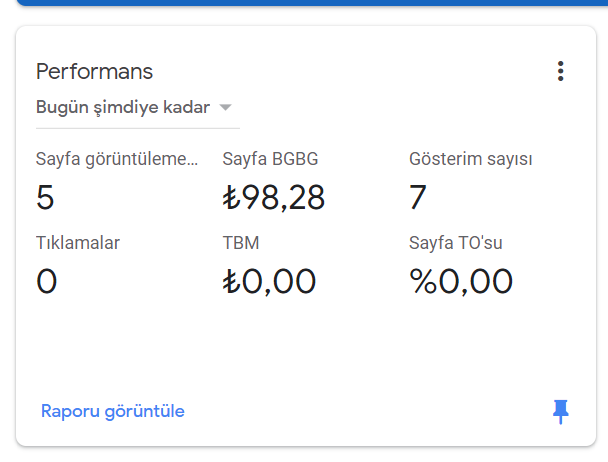Click the 'Performans' card title
608x462 pixels.
pos(95,71)
